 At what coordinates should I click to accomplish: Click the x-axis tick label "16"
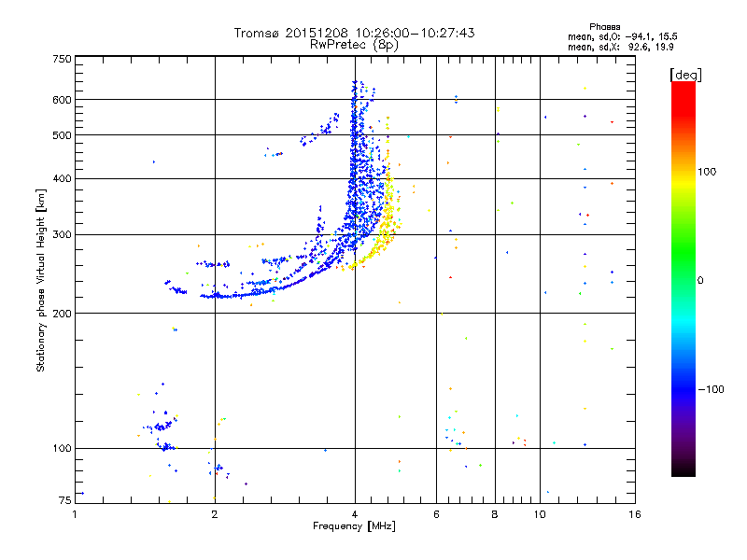pyautogui.click(x=635, y=514)
